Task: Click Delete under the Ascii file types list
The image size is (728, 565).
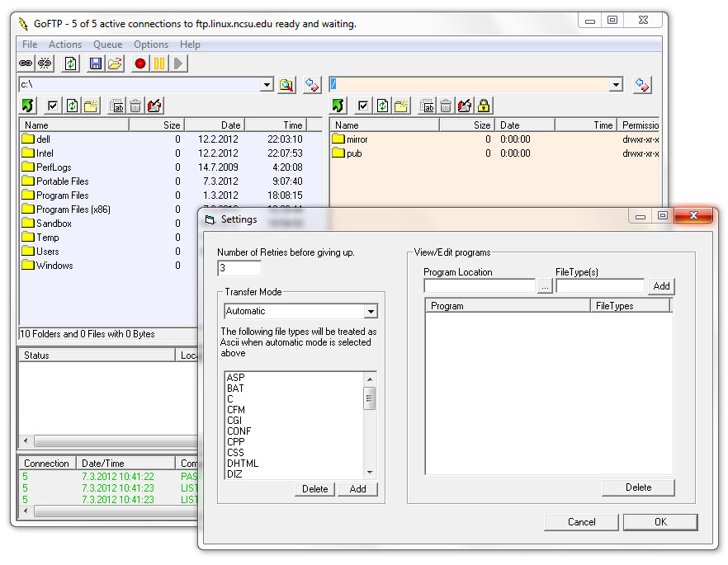Action: pos(314,489)
